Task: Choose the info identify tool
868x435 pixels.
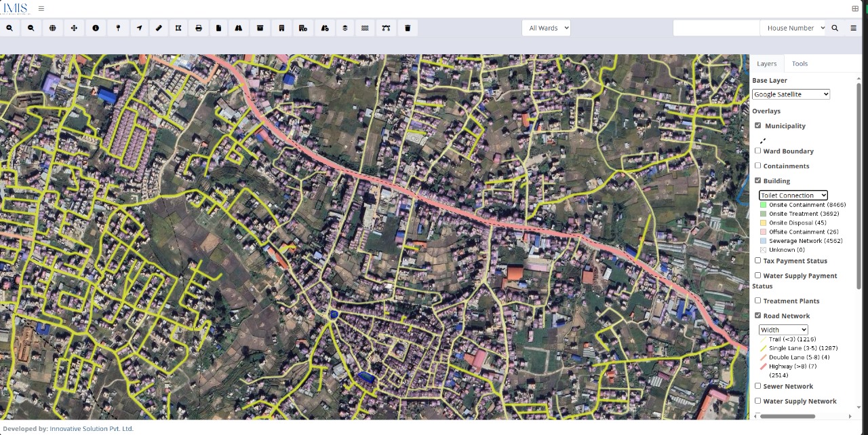Action: click(96, 28)
